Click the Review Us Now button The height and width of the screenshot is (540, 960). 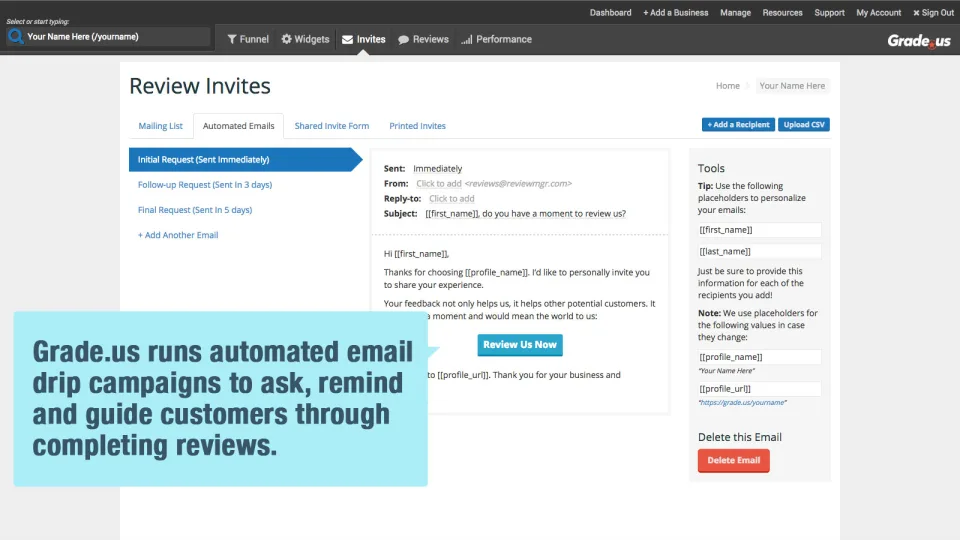(x=520, y=345)
